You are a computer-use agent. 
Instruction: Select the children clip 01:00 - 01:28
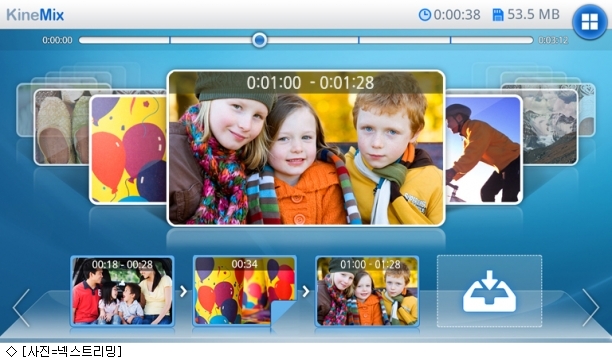367,291
